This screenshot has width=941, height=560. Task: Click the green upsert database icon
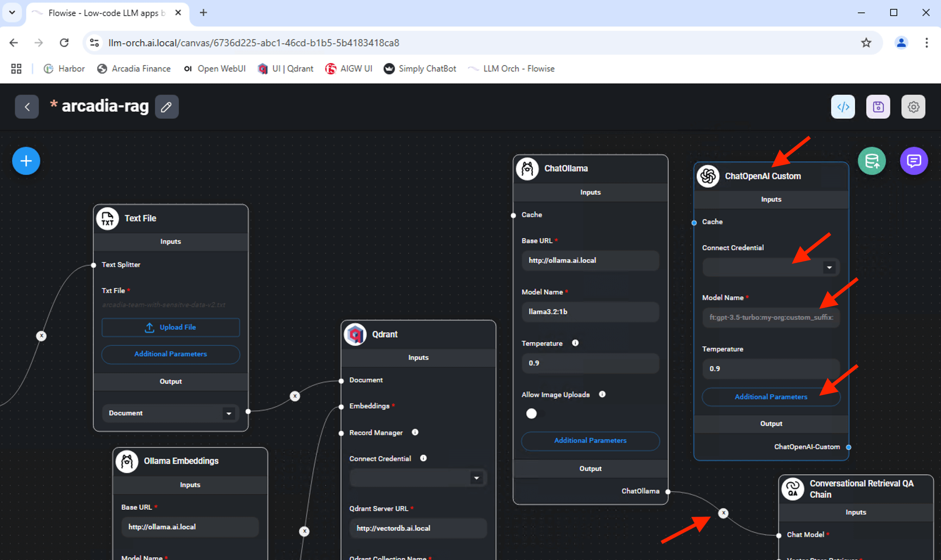pos(872,161)
